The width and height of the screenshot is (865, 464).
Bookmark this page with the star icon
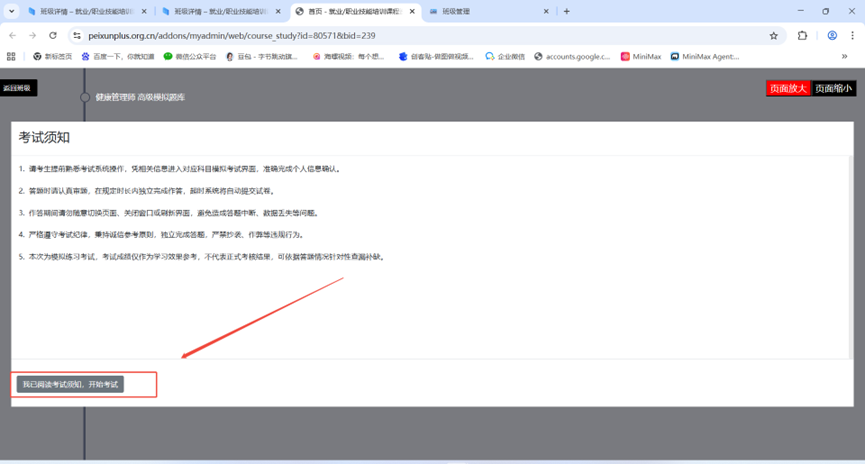point(773,35)
